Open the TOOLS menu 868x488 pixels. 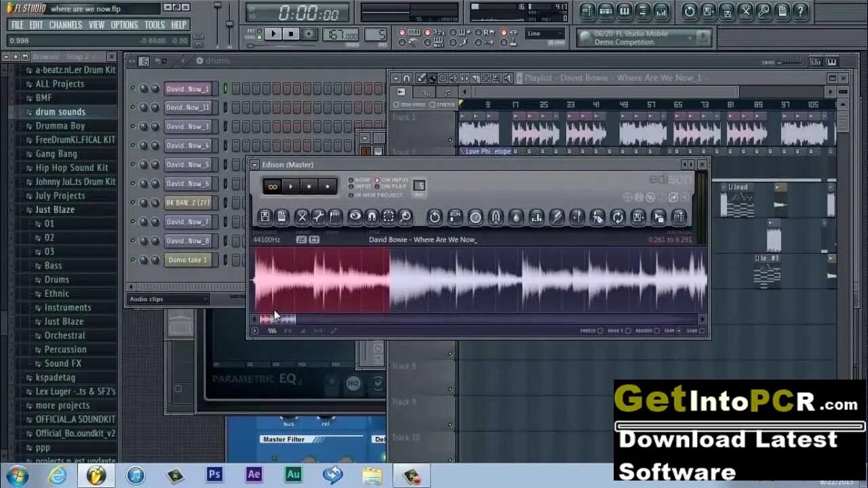coord(155,25)
